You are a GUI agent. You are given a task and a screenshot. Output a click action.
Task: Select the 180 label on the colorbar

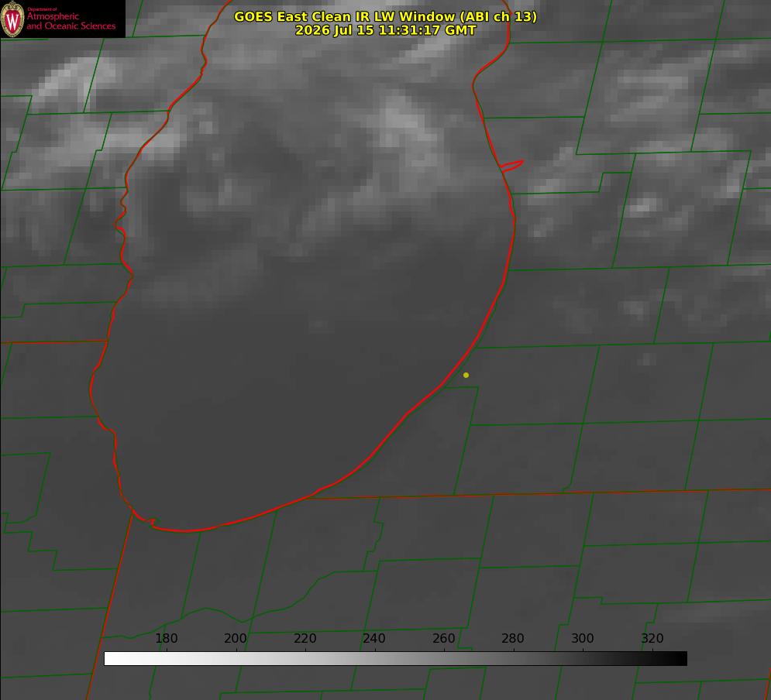(166, 638)
